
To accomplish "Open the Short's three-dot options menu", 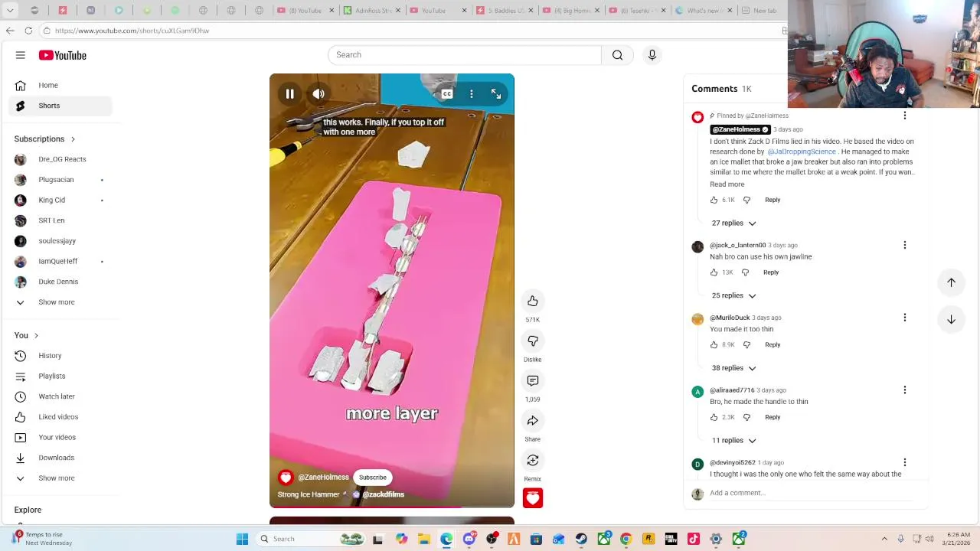I will 472,94.
